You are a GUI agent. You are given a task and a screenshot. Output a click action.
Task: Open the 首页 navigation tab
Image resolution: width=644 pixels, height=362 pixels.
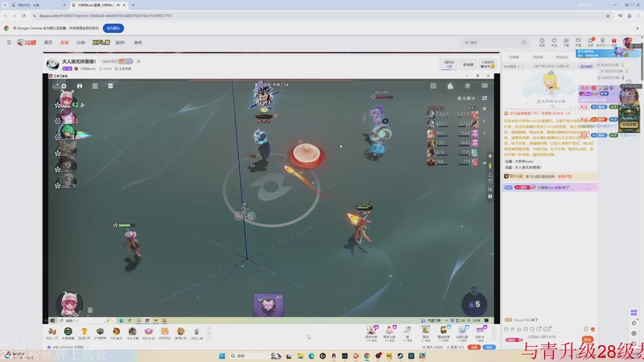(x=48, y=43)
